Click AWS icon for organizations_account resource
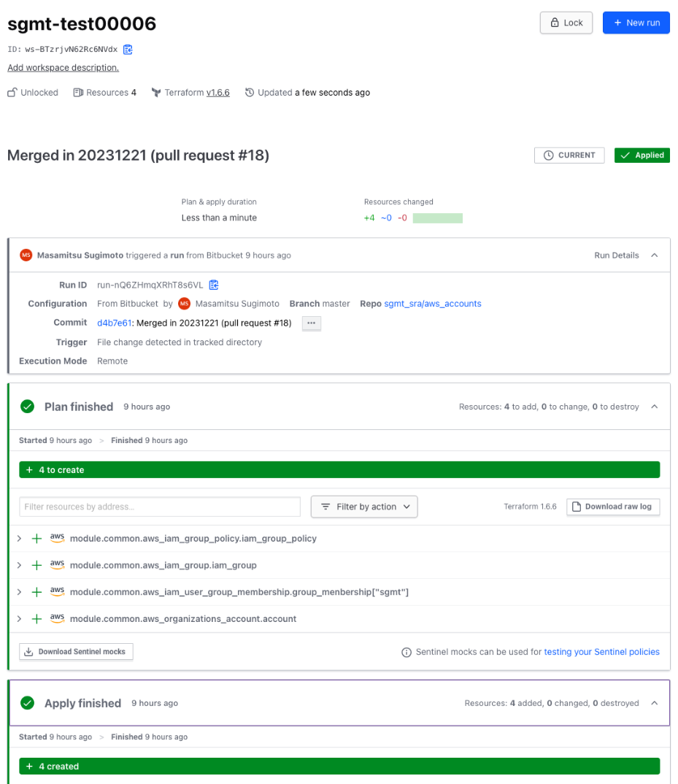The image size is (678, 784). coord(57,618)
